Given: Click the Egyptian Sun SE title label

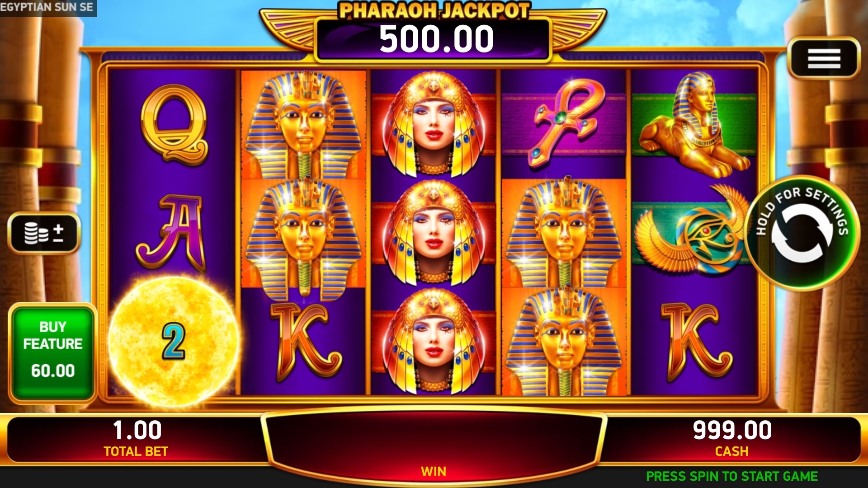Looking at the screenshot, I should click(x=47, y=7).
